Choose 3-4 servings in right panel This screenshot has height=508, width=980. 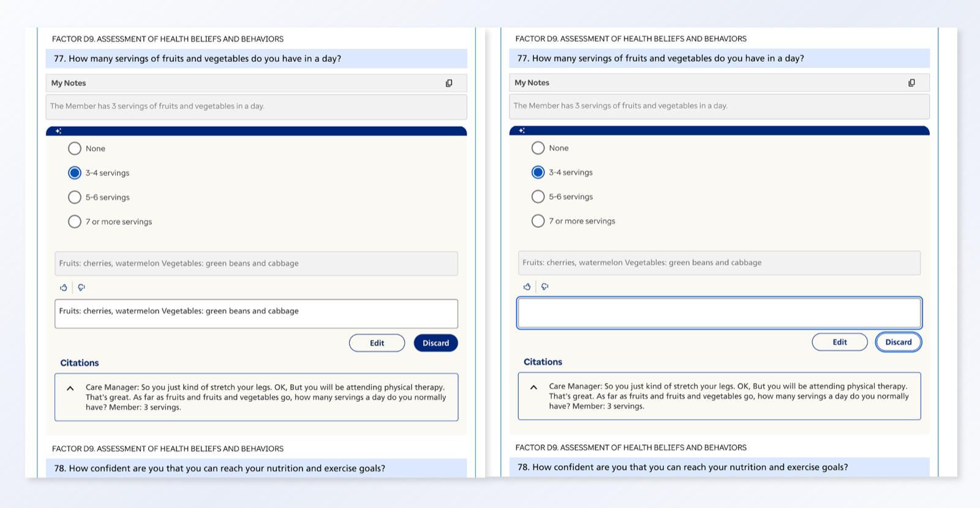point(538,172)
